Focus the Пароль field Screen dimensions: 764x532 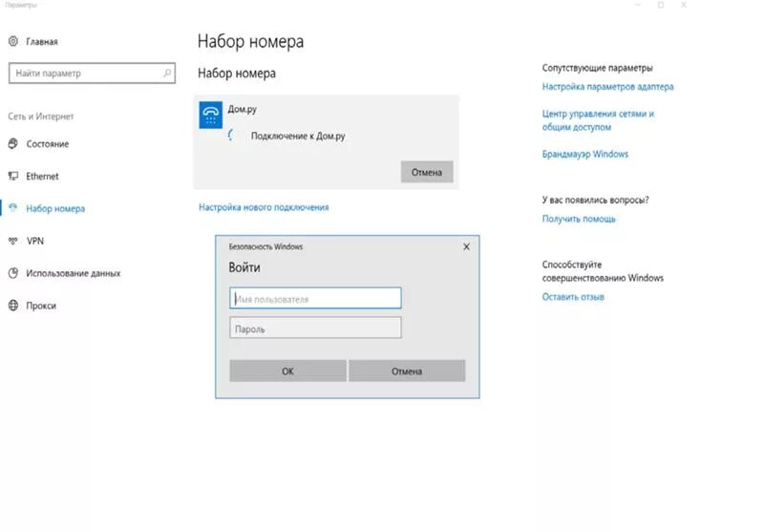pos(315,328)
